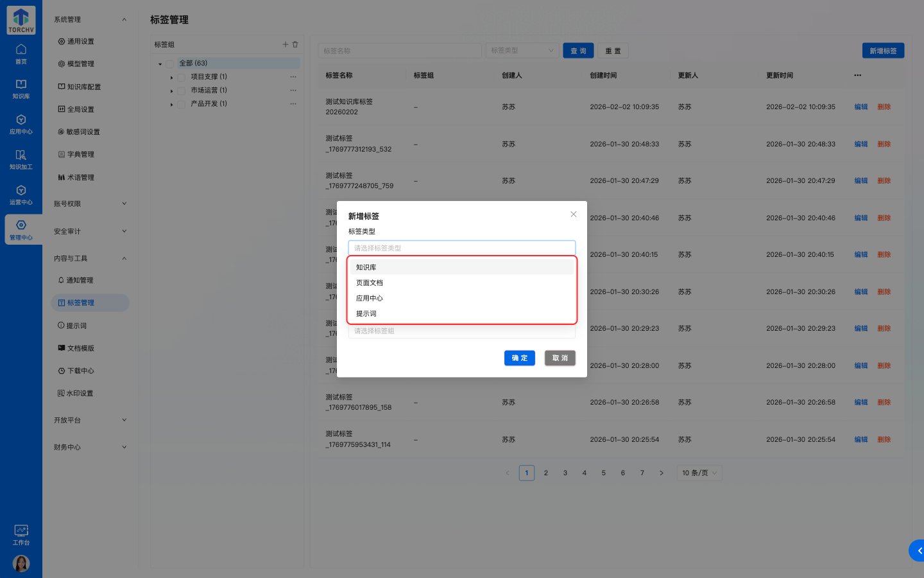Open 运营中心 in the left rail
This screenshot has height=578, width=924.
click(21, 195)
